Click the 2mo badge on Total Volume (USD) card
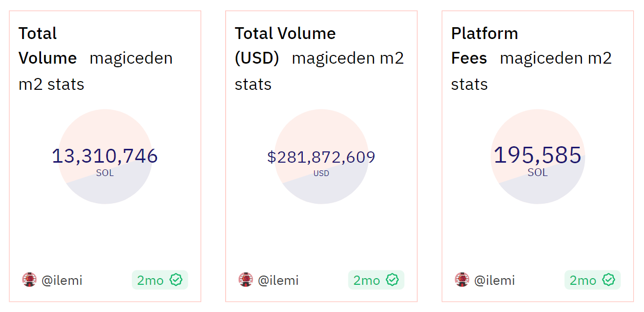 pyautogui.click(x=377, y=280)
